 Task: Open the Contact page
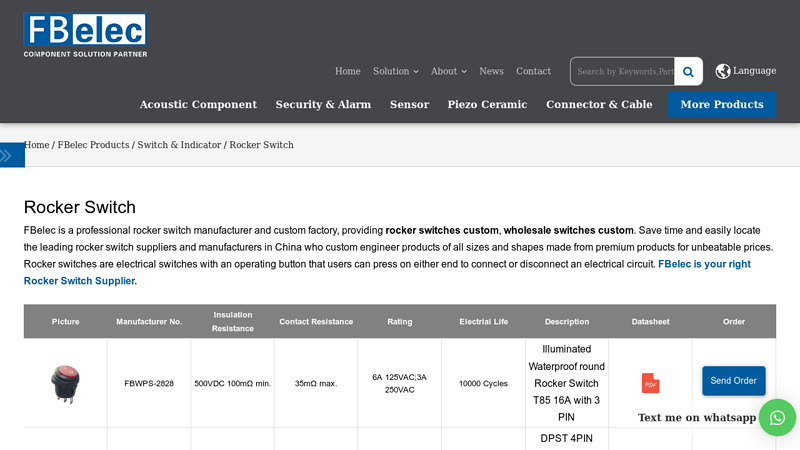pyautogui.click(x=533, y=71)
